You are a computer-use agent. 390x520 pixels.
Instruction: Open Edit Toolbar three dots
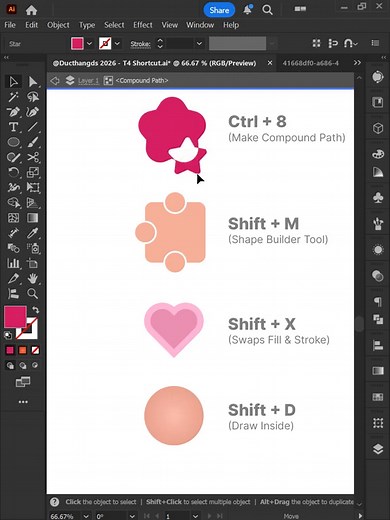pos(23,402)
